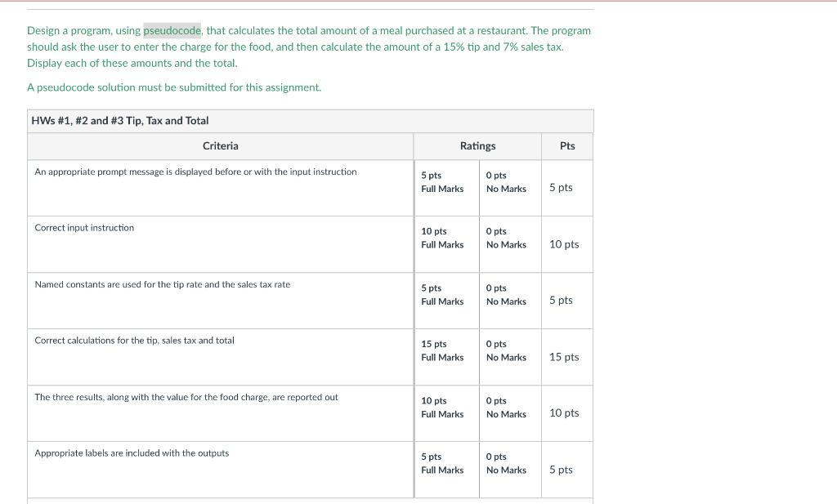Screen dimensions: 837x504
Task: Choose 15 pts Full Marks for Correct calculations
Action: pos(442,351)
